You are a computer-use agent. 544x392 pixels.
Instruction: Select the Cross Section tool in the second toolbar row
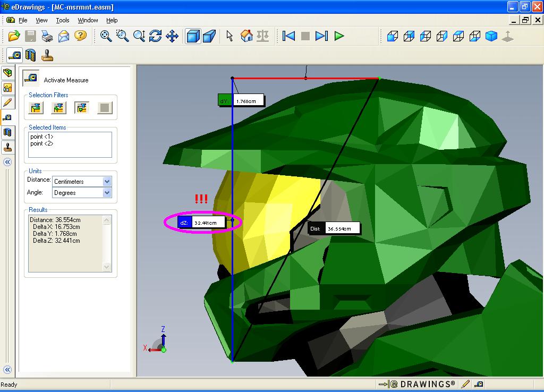30,55
